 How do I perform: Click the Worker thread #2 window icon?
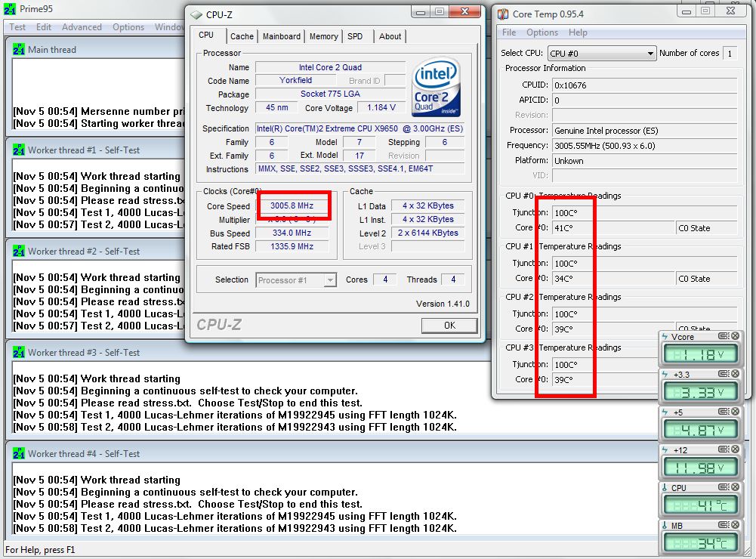tap(19, 252)
